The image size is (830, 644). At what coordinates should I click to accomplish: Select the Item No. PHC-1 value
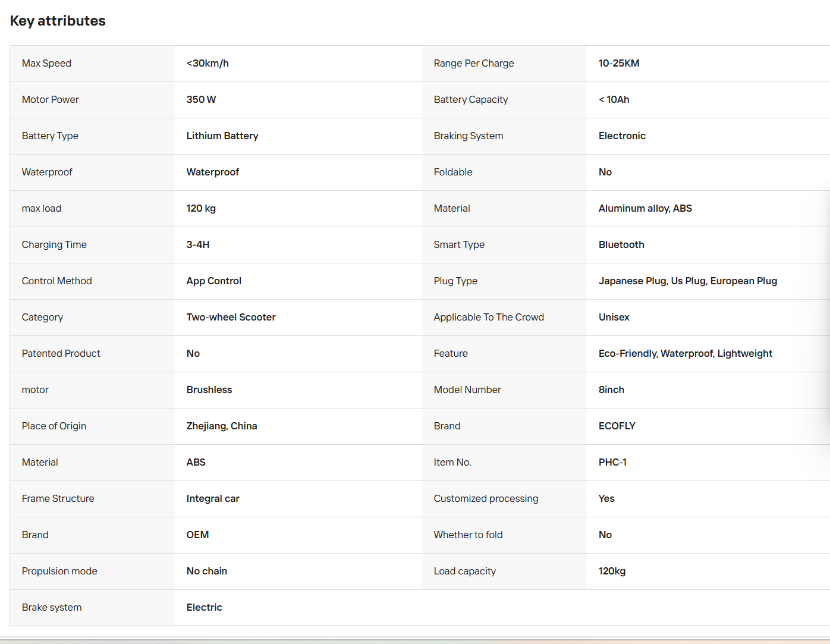click(x=612, y=462)
